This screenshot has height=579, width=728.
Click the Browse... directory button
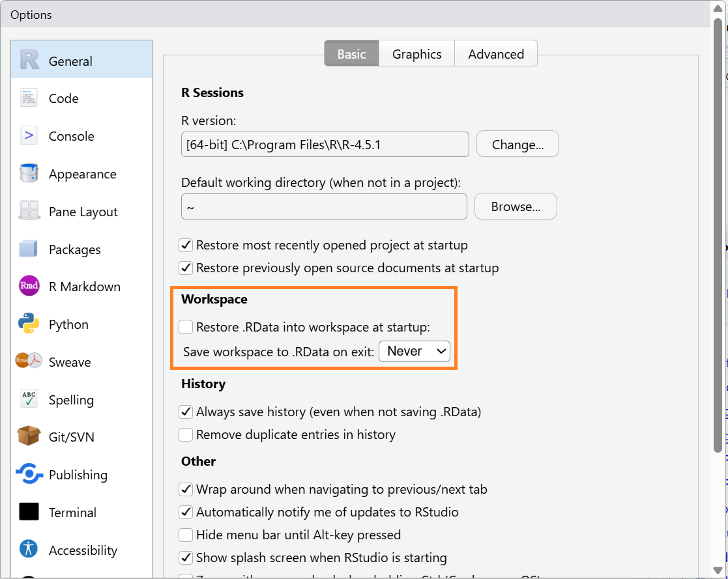pos(516,206)
